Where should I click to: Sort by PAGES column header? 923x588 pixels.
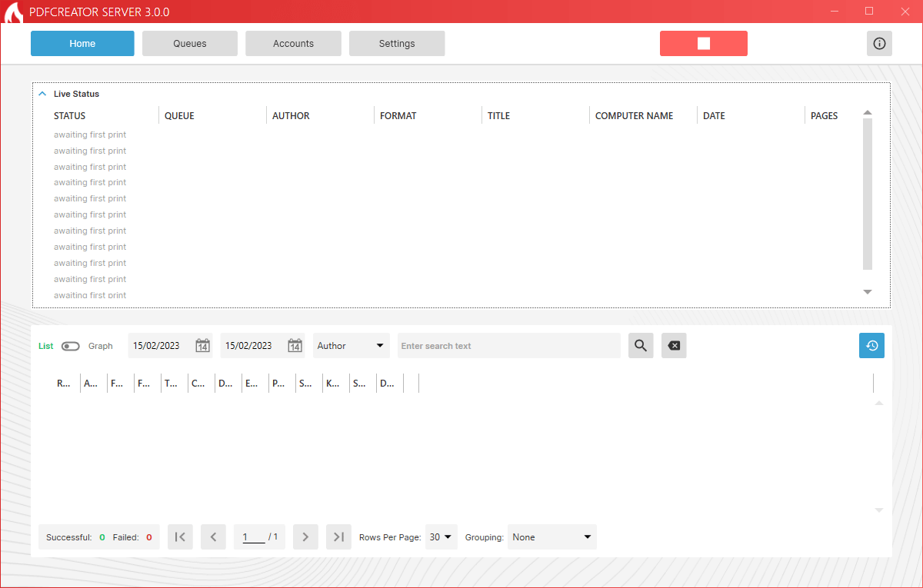824,116
